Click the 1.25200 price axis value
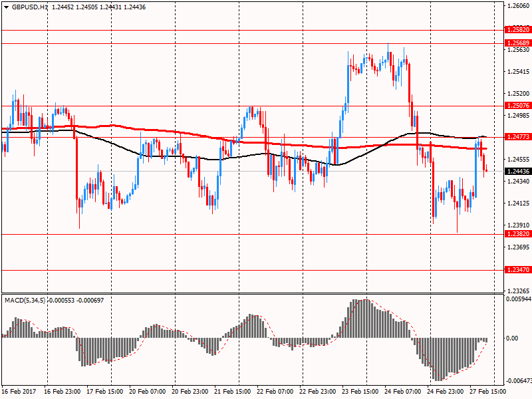Screen dimensions: 532x399 (x=519, y=94)
